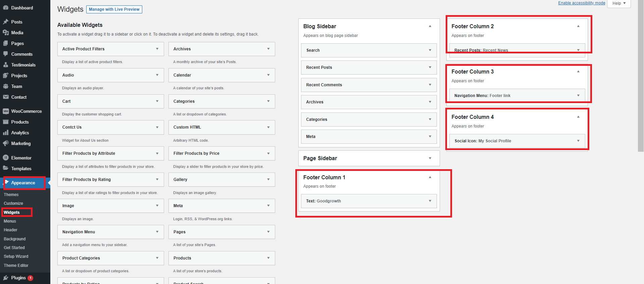Screen dimensions: 644x284
Task: Expand the Archives available widget arrow
Action: [268, 49]
